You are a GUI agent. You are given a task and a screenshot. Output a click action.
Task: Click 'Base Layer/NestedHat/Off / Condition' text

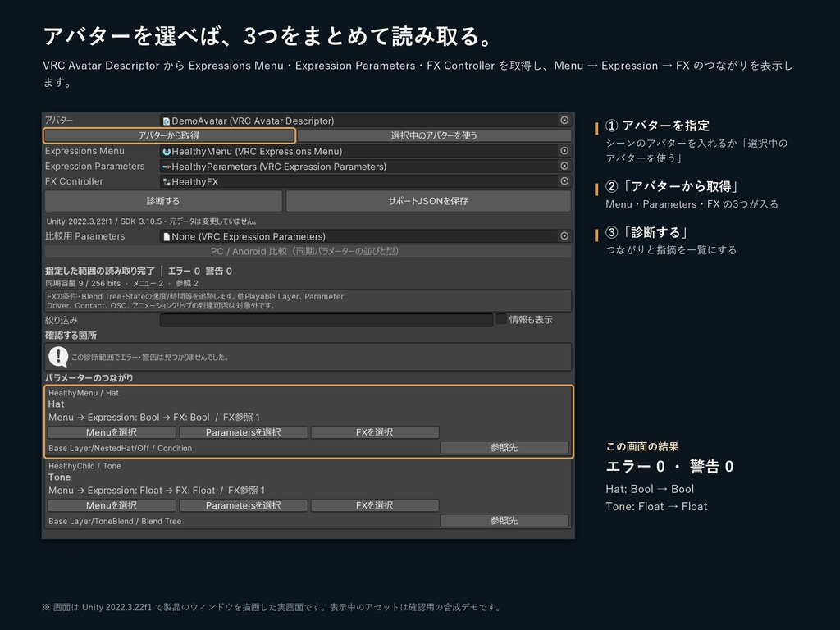click(120, 449)
